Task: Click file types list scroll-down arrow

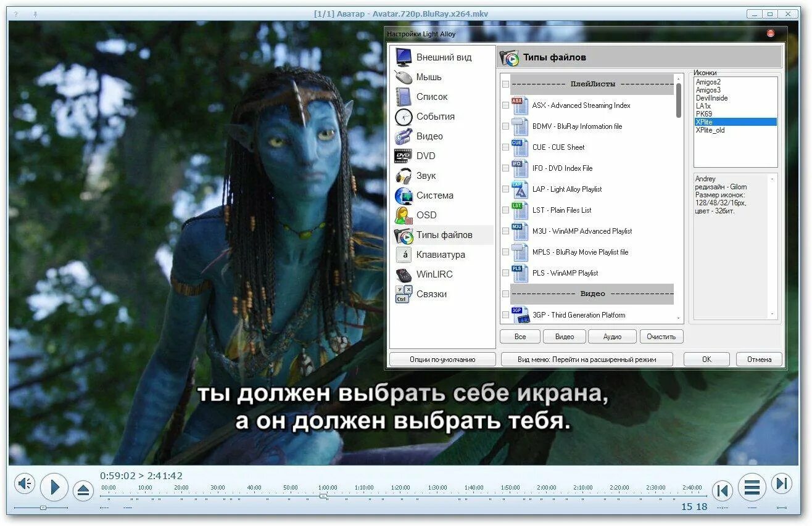Action: point(679,318)
